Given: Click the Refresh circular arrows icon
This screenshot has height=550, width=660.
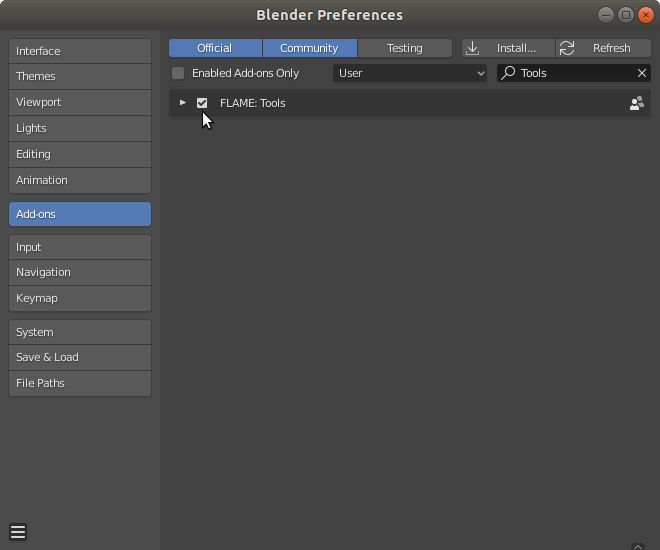Looking at the screenshot, I should click(567, 48).
